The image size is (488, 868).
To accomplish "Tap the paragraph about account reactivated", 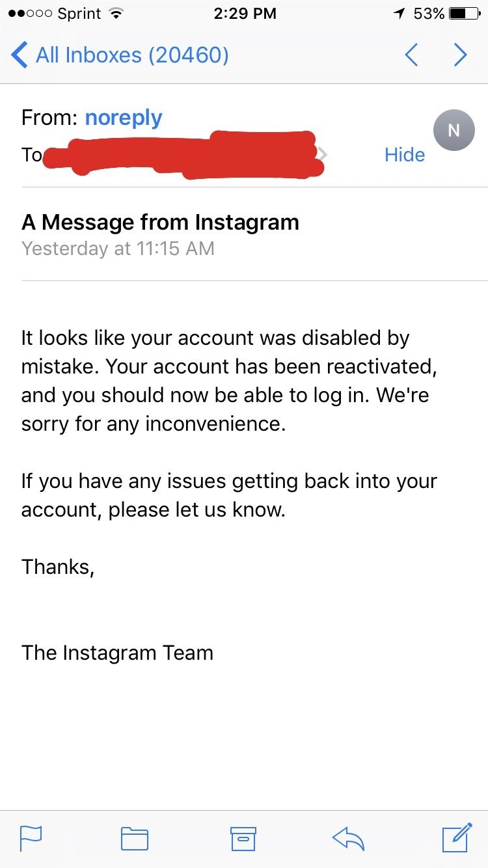I will pyautogui.click(x=228, y=381).
